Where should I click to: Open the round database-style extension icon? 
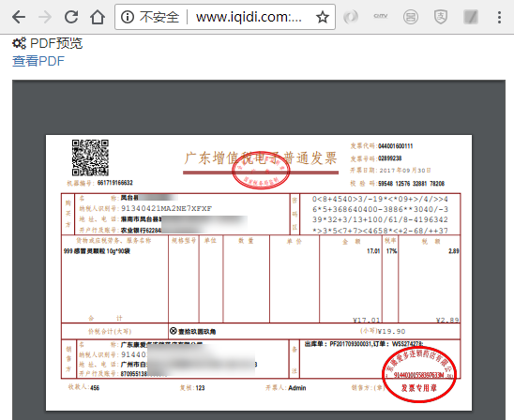pyautogui.click(x=411, y=17)
